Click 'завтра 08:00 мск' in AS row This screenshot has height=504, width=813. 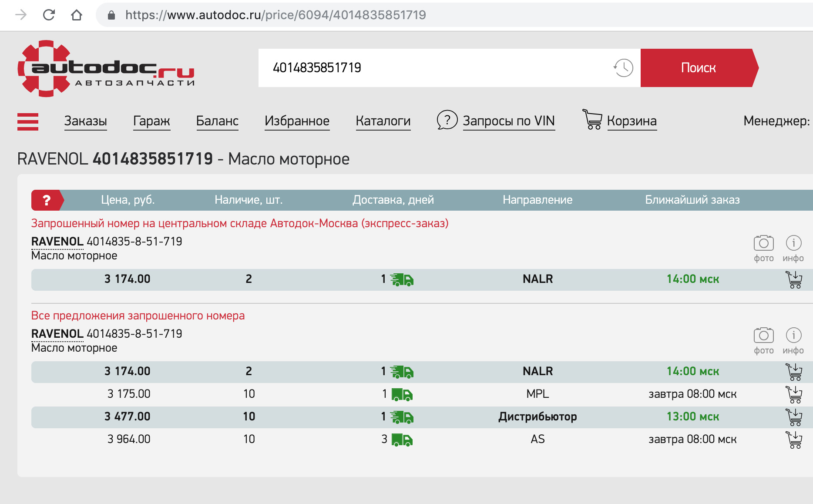click(692, 439)
